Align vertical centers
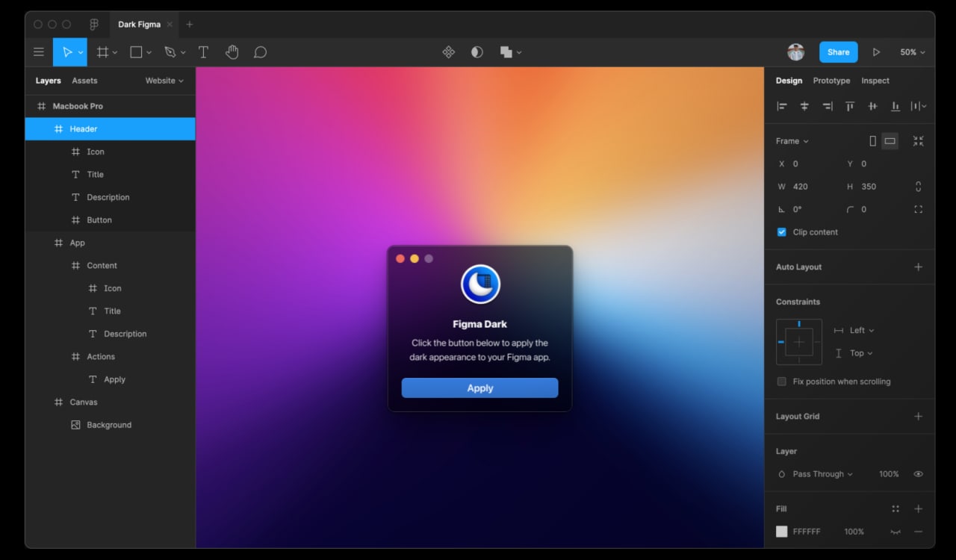 (872, 107)
